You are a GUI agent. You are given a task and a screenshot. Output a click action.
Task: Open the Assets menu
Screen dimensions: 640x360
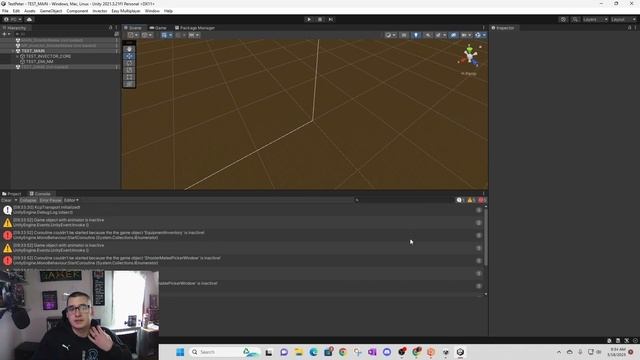point(29,11)
